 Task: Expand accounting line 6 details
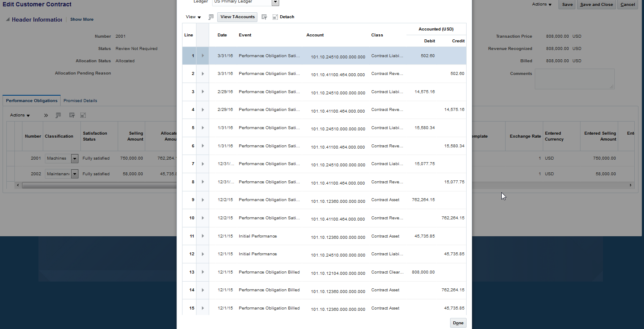click(x=203, y=146)
